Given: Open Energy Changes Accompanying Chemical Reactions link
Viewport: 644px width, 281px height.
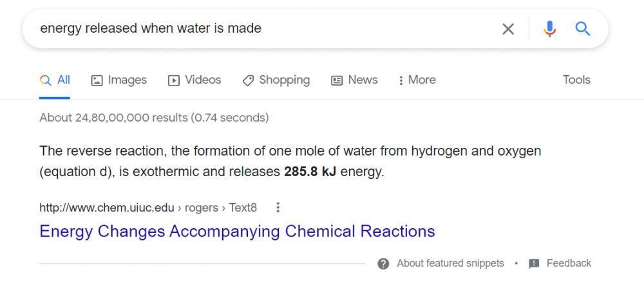Looking at the screenshot, I should point(237,231).
